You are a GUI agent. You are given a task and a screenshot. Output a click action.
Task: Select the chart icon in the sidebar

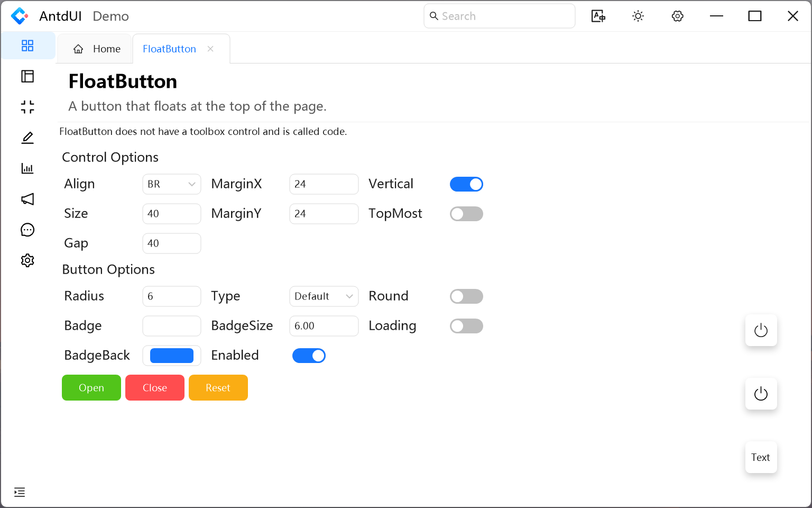pos(27,168)
